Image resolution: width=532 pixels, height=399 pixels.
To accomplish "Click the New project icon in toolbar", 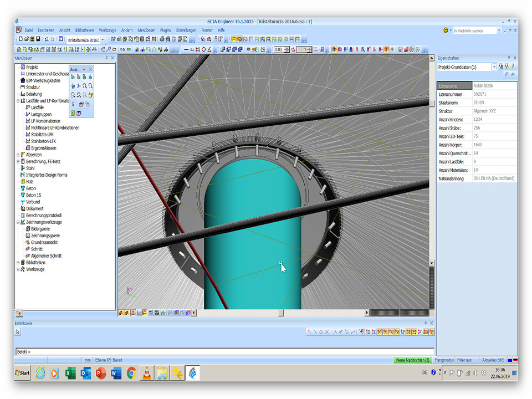I will pos(21,39).
